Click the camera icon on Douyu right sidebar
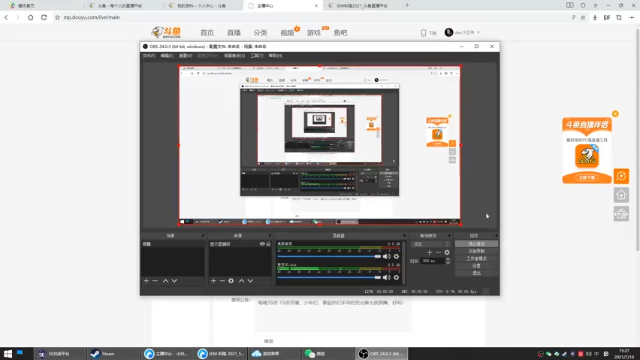Image resolution: width=640 pixels, height=360 pixels. coord(621,214)
